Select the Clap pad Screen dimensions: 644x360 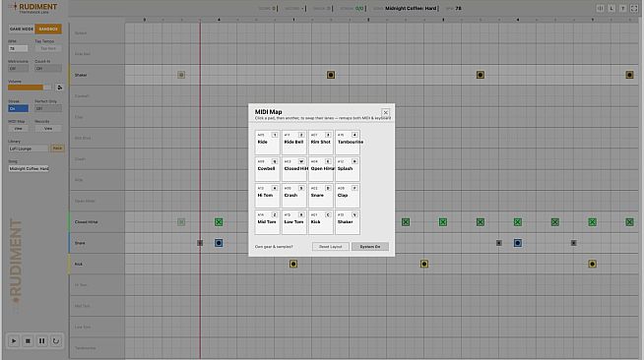[x=348, y=196]
